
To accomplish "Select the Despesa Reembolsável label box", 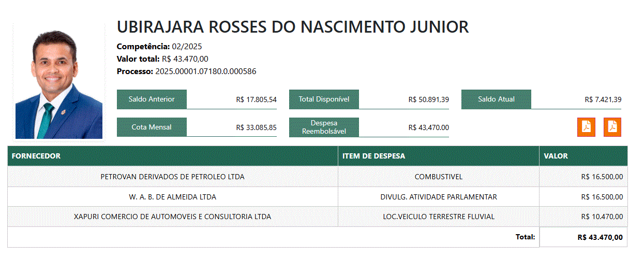I will pyautogui.click(x=324, y=127).
